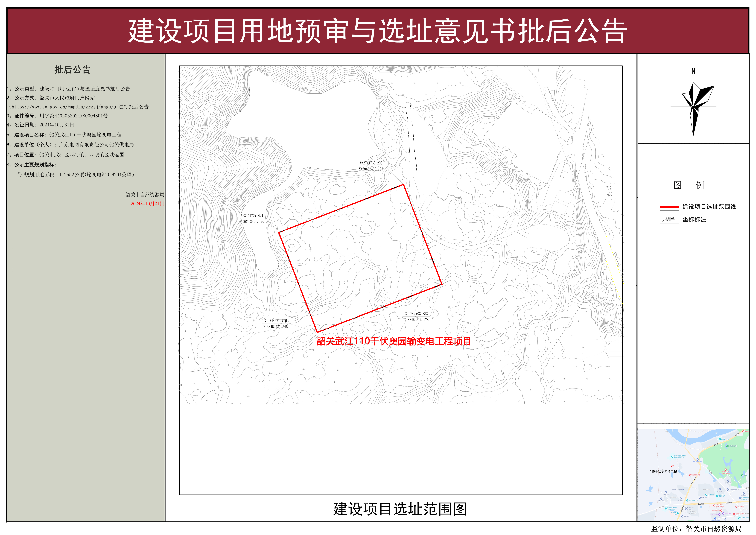Click the 批后公告 panel heading
Screen dimensions: 756x535
73,70
